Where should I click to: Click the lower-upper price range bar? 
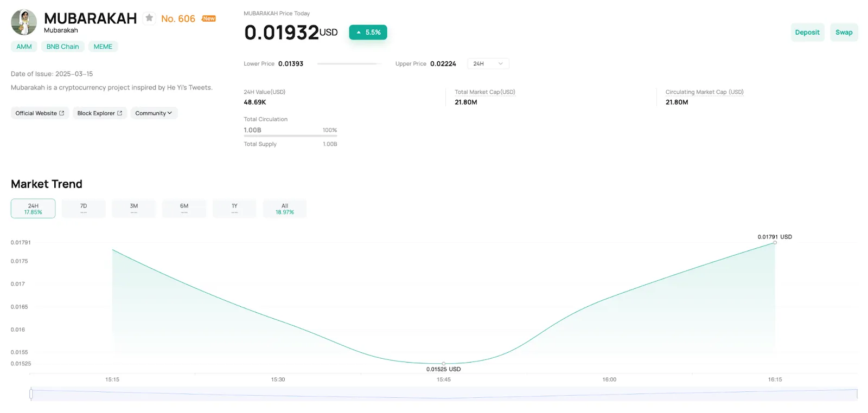pyautogui.click(x=349, y=64)
